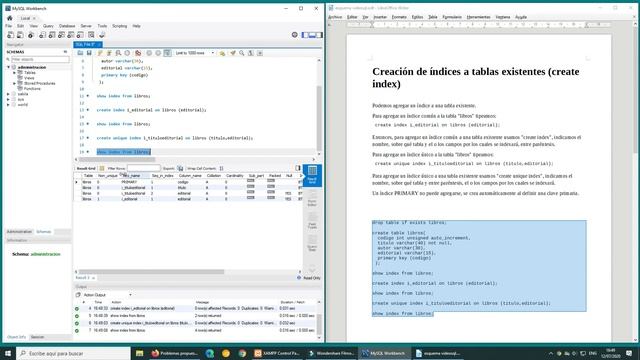Open the Query menu in Workbench
The height and width of the screenshot is (360, 640).
pyautogui.click(x=48, y=26)
